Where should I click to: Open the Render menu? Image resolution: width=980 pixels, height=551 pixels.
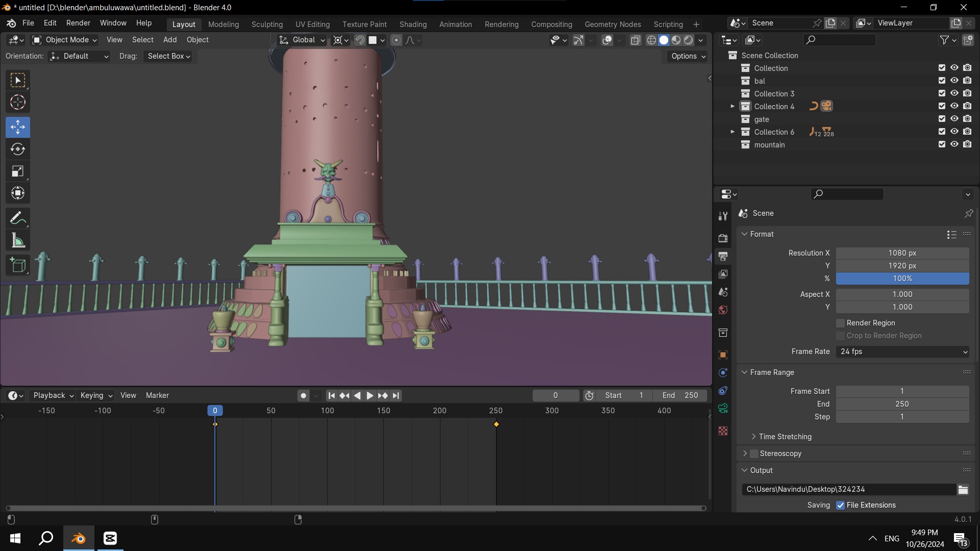pos(78,23)
